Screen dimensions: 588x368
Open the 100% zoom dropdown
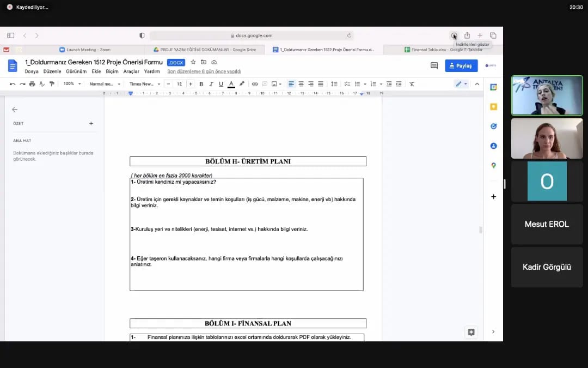72,84
